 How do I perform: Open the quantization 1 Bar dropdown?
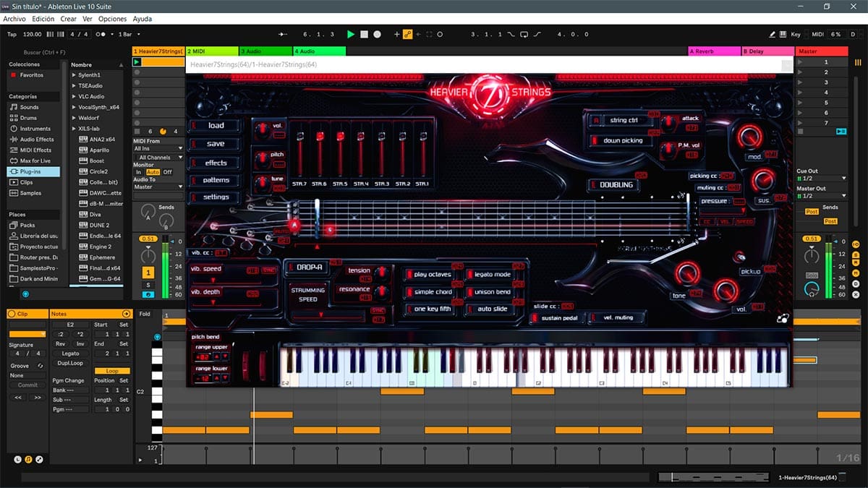130,34
